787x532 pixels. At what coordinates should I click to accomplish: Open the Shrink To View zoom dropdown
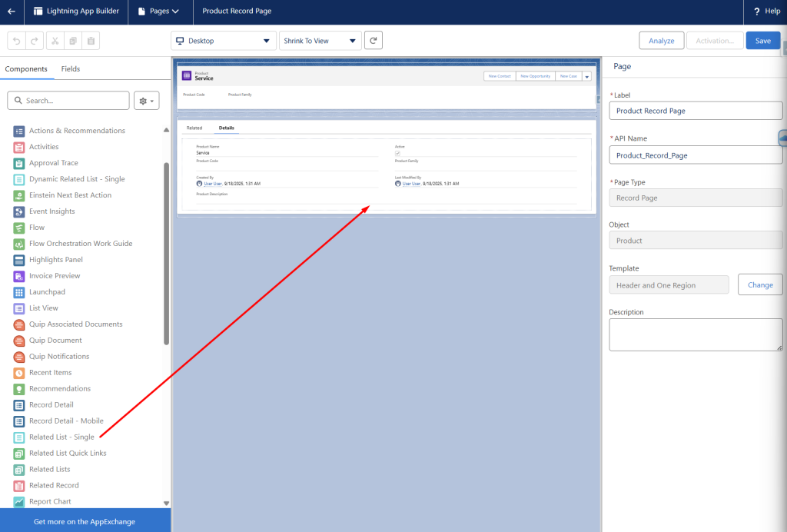pos(320,41)
